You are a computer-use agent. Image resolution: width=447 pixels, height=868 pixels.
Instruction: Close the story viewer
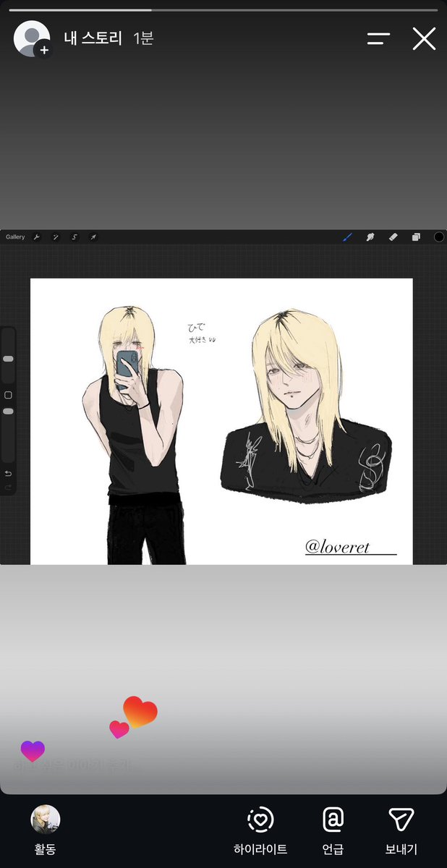pyautogui.click(x=424, y=39)
